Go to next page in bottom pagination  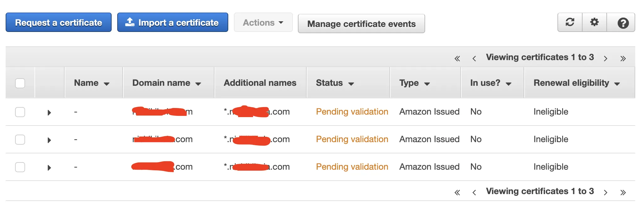605,192
